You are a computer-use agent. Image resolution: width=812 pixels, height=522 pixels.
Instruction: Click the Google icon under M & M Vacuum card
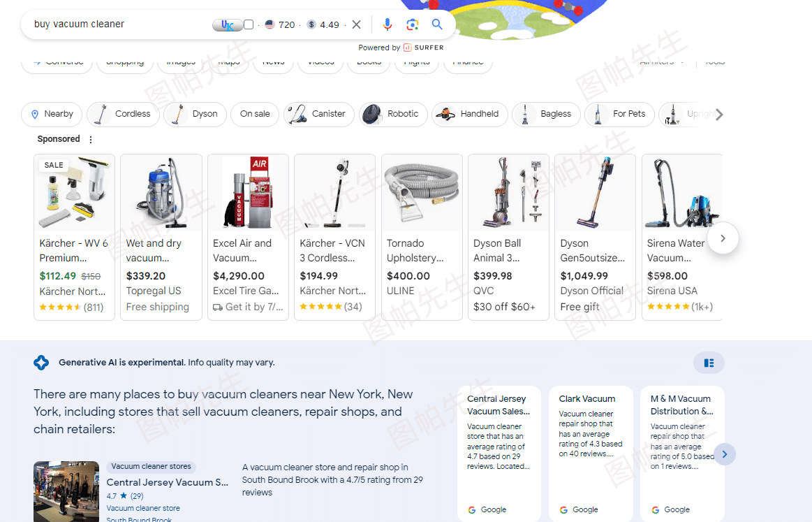pos(655,510)
